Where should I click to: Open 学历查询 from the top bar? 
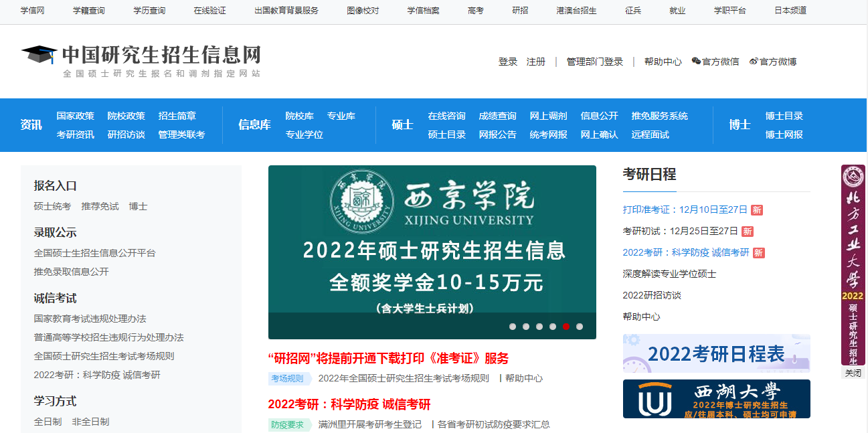point(149,11)
